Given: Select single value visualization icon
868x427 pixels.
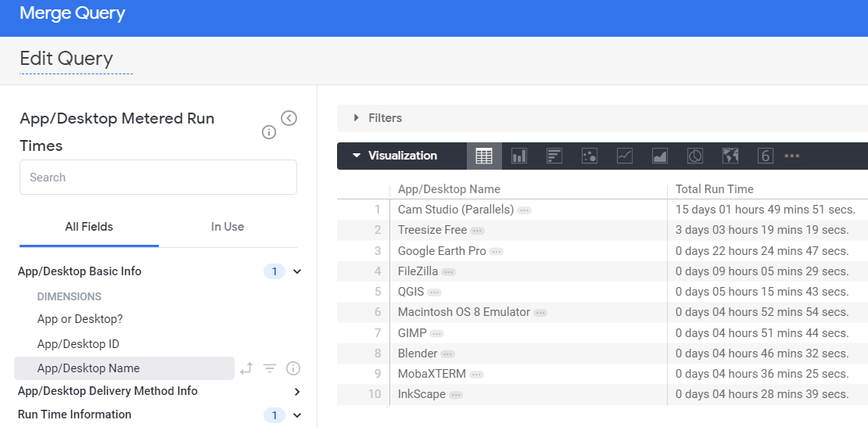Looking at the screenshot, I should [x=766, y=156].
